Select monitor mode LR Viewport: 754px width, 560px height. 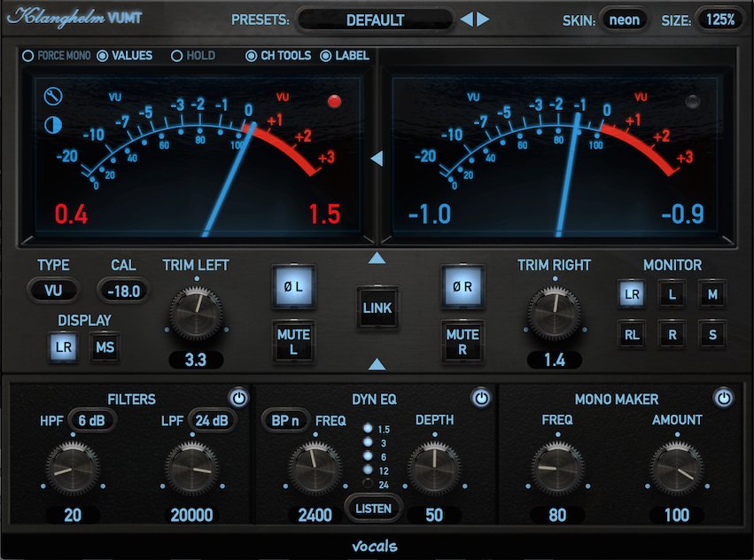click(632, 294)
